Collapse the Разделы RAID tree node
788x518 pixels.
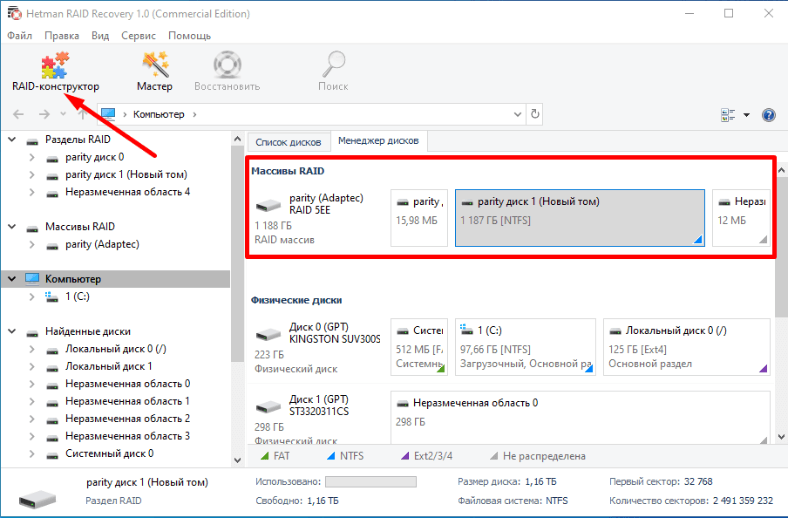[12, 139]
